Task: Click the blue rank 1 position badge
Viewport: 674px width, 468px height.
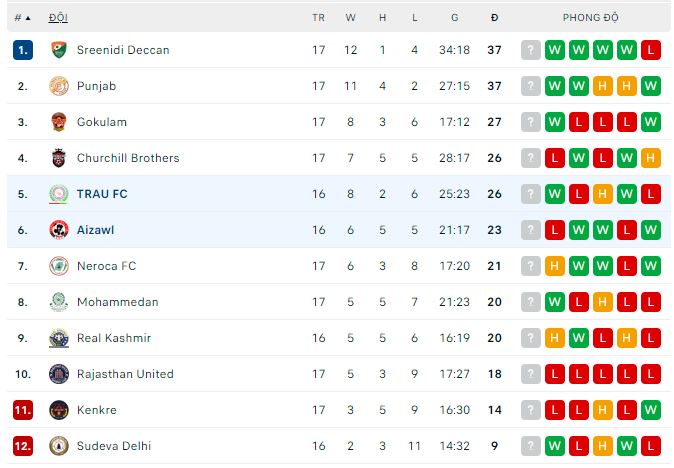Action: point(23,50)
